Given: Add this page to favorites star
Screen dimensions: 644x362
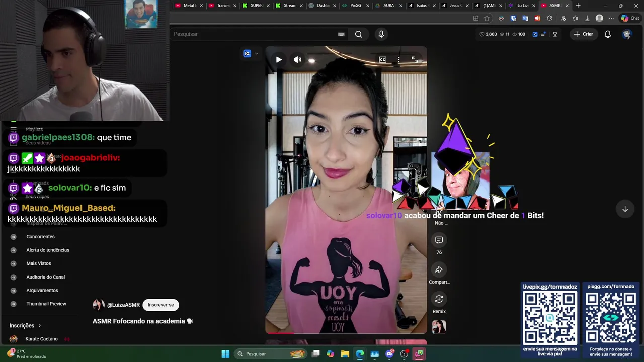Looking at the screenshot, I should [487, 18].
